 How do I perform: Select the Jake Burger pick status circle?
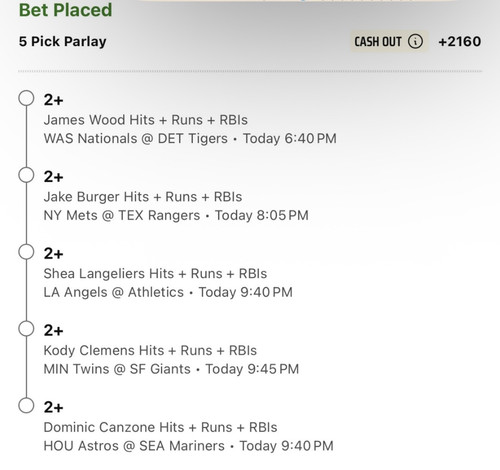(x=26, y=175)
